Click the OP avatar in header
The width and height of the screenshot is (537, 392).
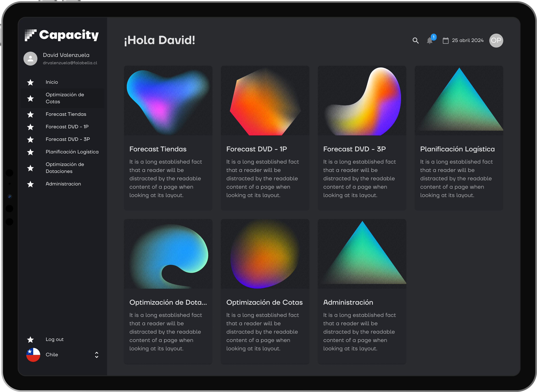point(496,41)
